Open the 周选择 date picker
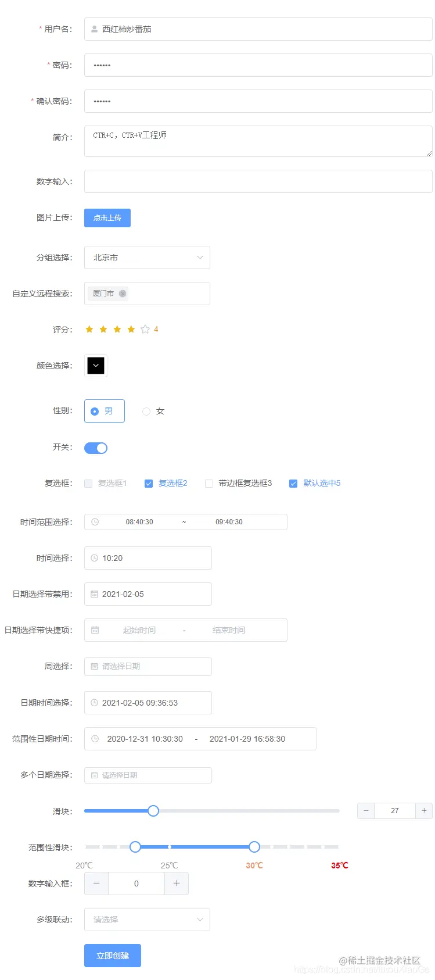435x980 pixels. 148,666
